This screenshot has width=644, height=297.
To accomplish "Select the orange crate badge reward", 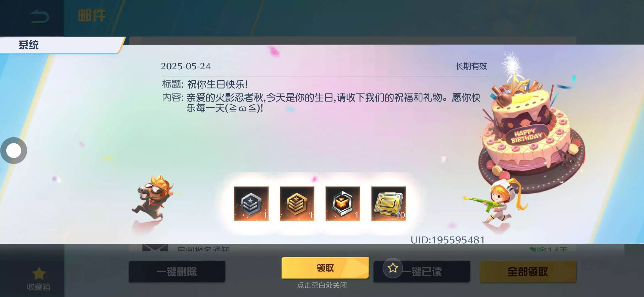I will click(343, 204).
